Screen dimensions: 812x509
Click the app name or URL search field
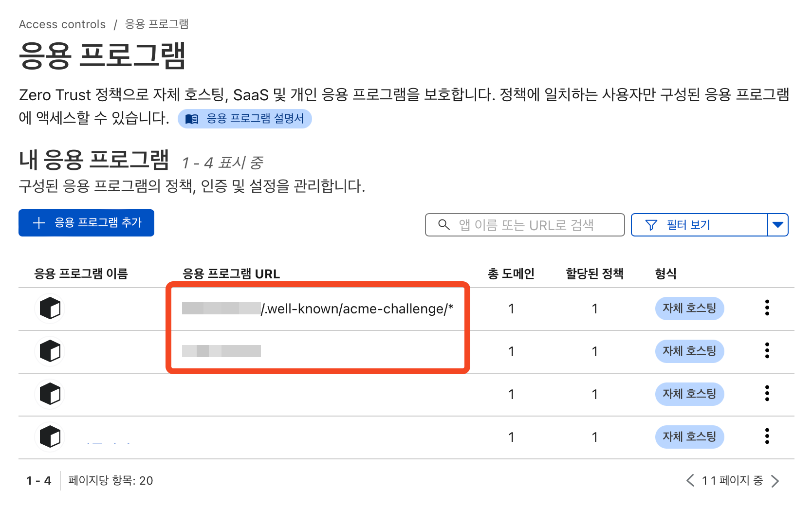[525, 225]
